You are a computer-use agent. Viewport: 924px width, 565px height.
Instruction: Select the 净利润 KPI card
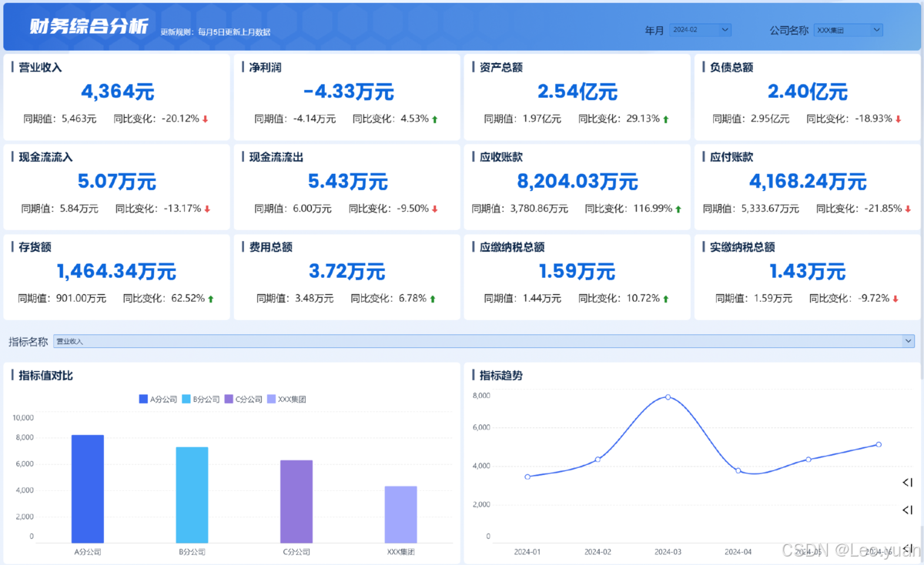click(345, 92)
